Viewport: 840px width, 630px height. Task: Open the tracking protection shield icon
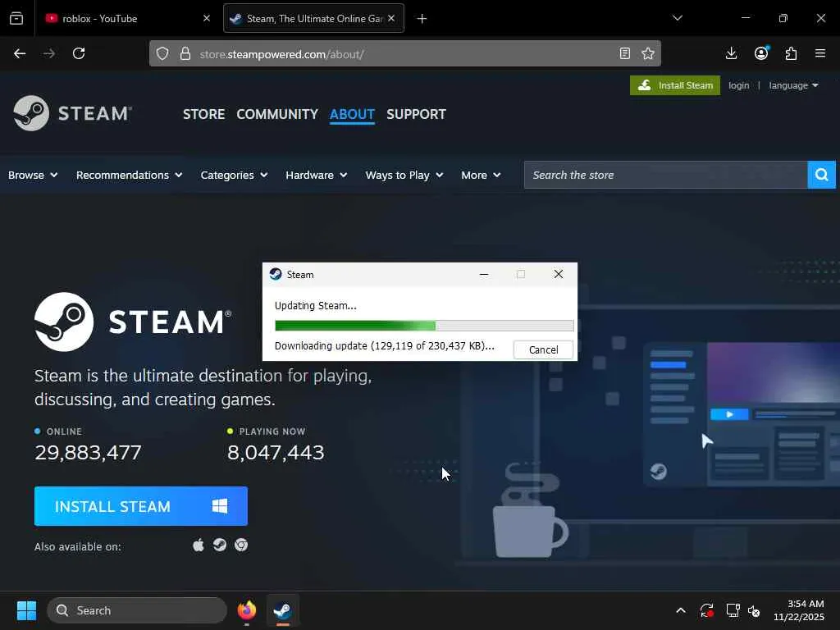point(162,53)
